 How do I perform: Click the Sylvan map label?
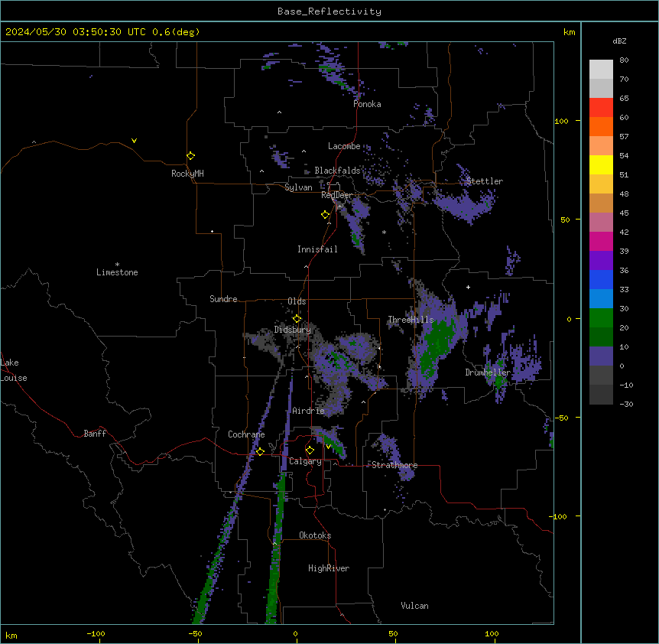coord(298,187)
